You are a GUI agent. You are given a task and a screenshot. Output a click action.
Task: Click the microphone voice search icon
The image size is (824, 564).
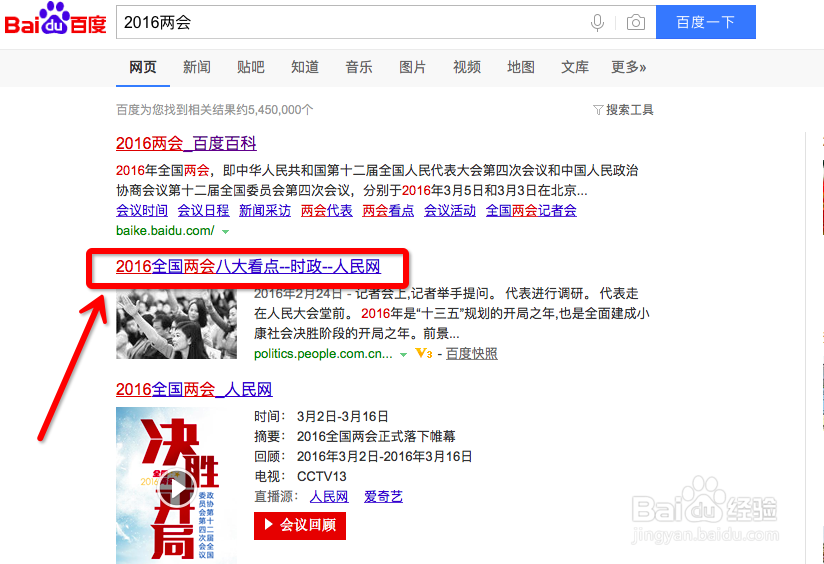coord(597,23)
